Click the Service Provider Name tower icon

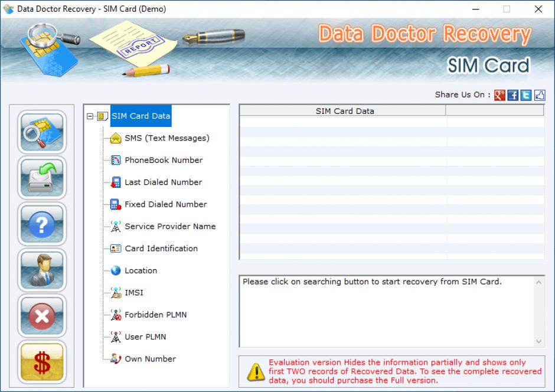pos(116,227)
